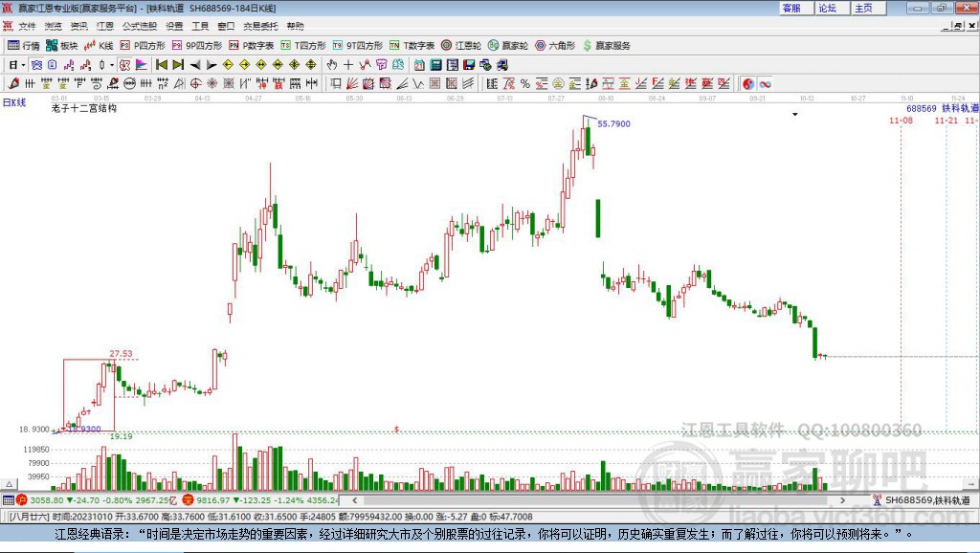This screenshot has width=980, height=553.
Task: Click the 27.53 price label
Action: pos(122,354)
